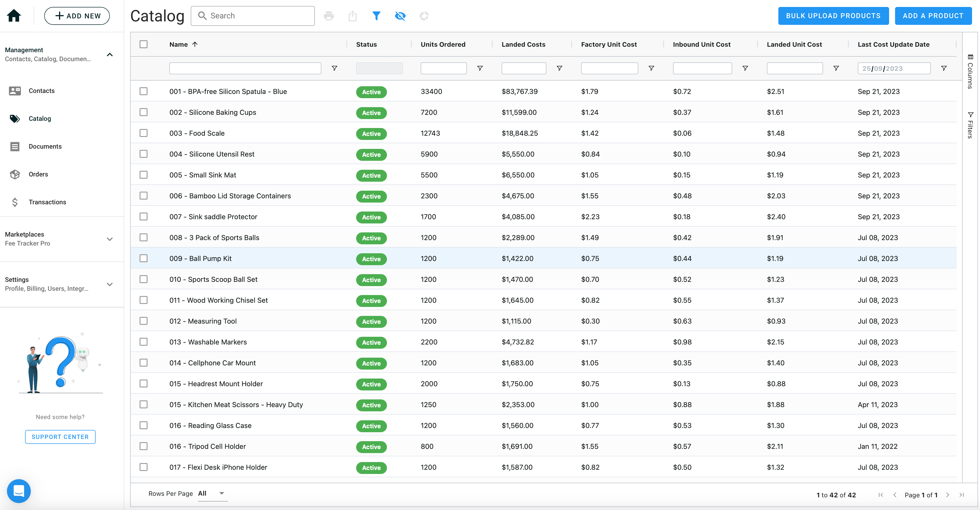Open the SUPPORT CENTER link

(x=60, y=437)
